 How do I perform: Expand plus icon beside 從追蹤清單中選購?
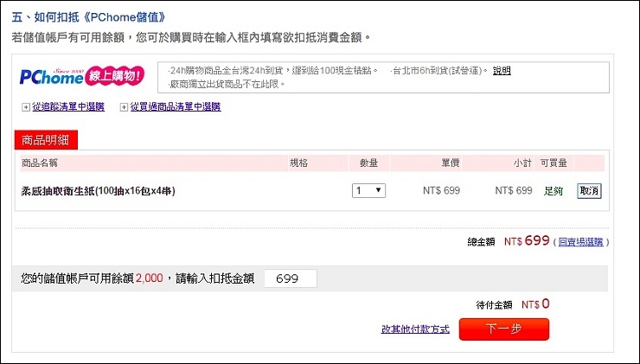[x=25, y=107]
